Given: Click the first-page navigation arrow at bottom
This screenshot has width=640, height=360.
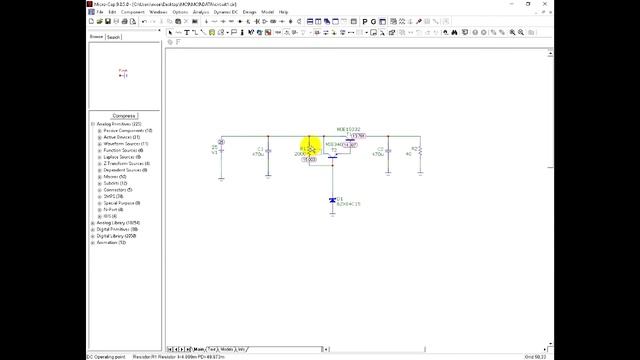Looking at the screenshot, I should tap(170, 349).
